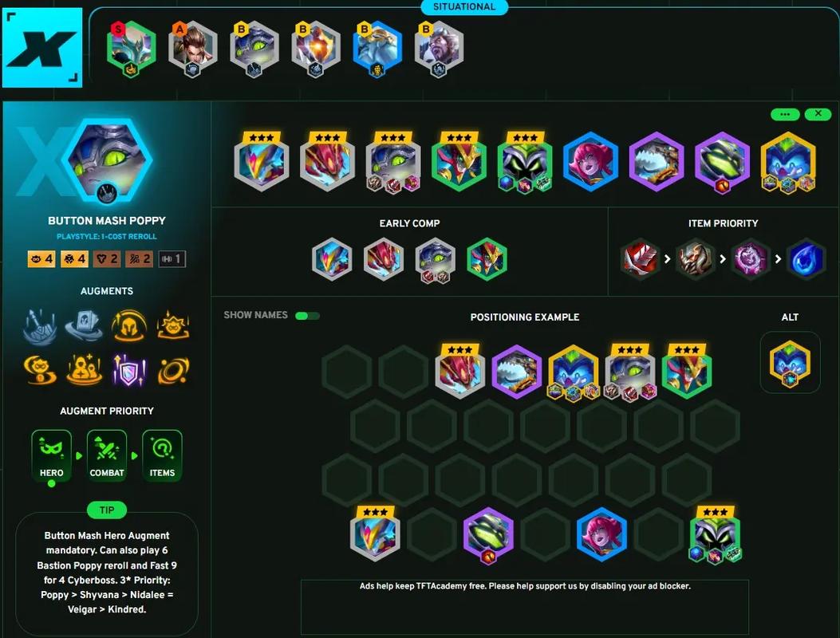Close the comp panel with green X
This screenshot has height=638, width=840.
(818, 114)
